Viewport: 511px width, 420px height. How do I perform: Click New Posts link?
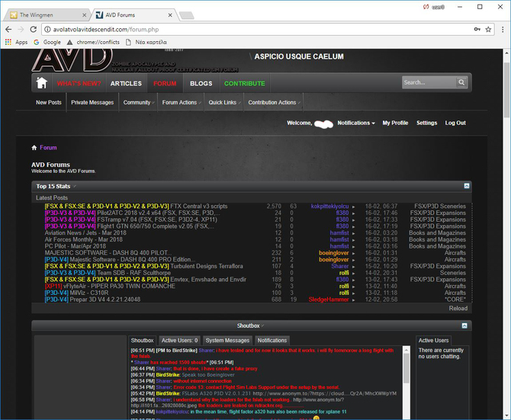pyautogui.click(x=49, y=102)
